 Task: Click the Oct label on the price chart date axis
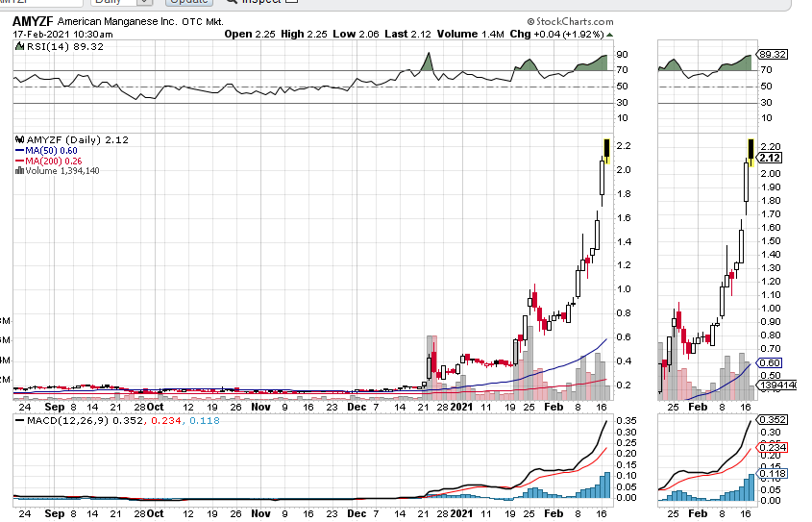coord(156,407)
